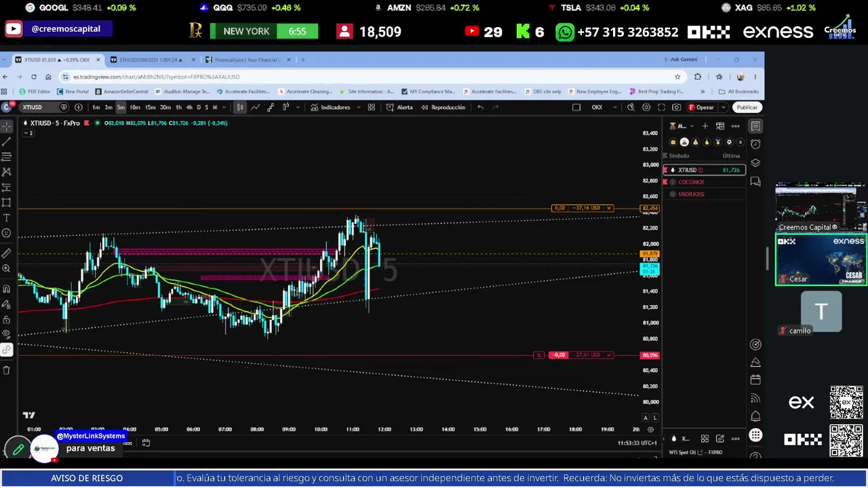Screen dimensions: 868x488
Task: Click the Publicar button
Action: [747, 107]
